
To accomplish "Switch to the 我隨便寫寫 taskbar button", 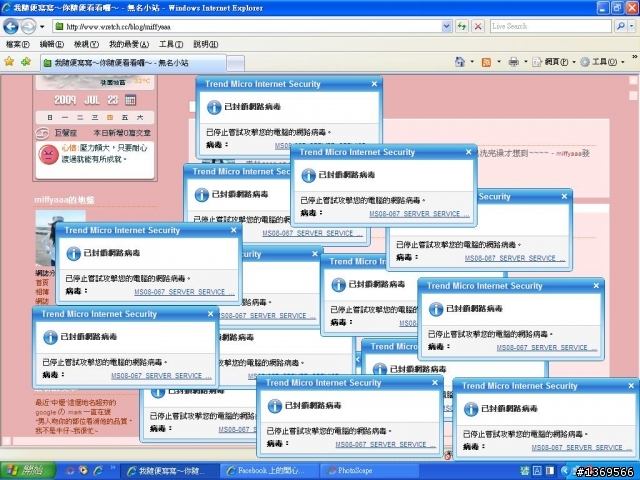I will (x=170, y=471).
